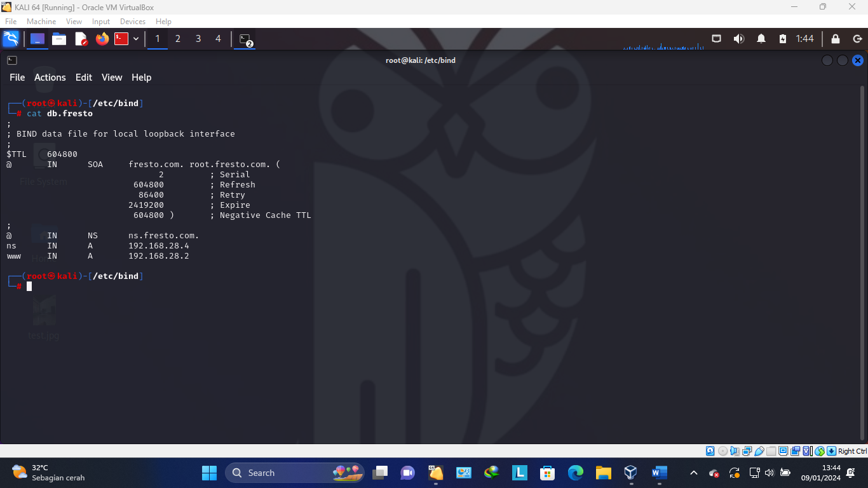Open Microsoft Store from taskbar
The height and width of the screenshot is (488, 868).
pos(548,473)
